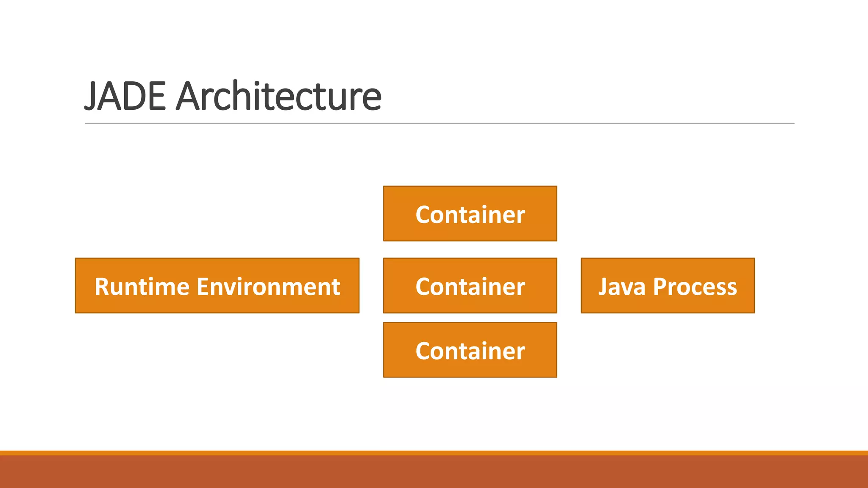Click the word "Architecture" in the title
Screen dimensions: 868x488
click(278, 96)
